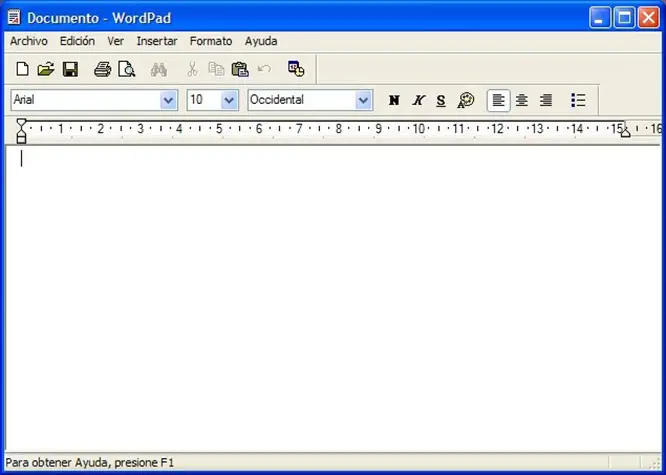Viewport: 666px width, 475px height.
Task: Open the text color palette icon
Action: click(466, 100)
